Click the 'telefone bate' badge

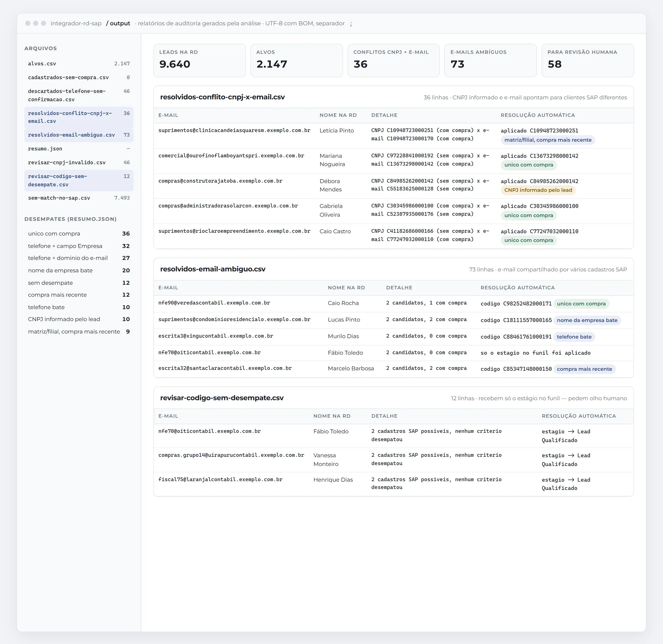coord(574,337)
